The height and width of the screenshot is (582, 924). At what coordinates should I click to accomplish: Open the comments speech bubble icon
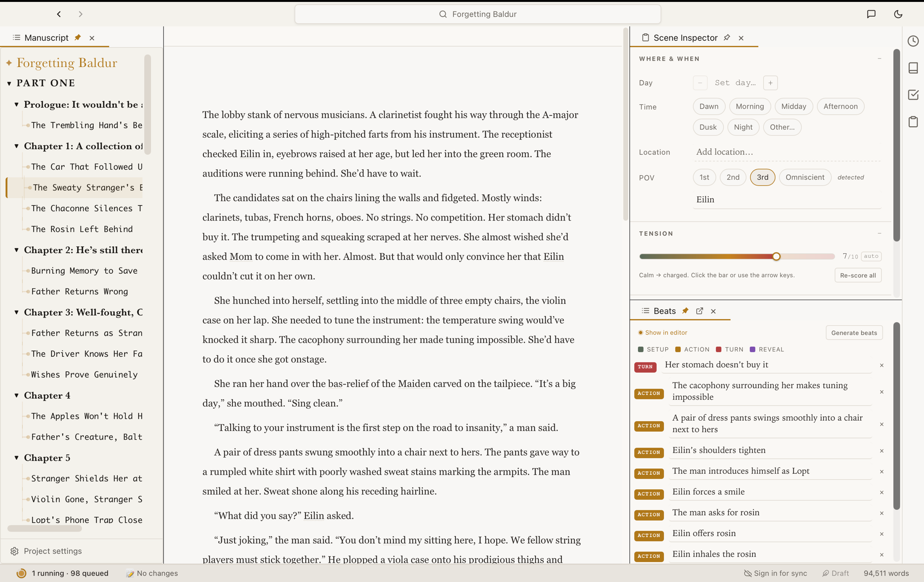tap(871, 14)
